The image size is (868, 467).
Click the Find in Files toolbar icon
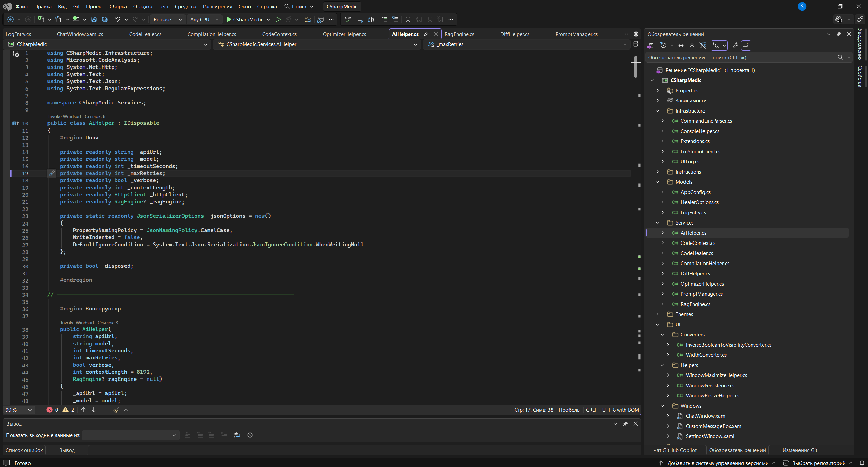(308, 19)
